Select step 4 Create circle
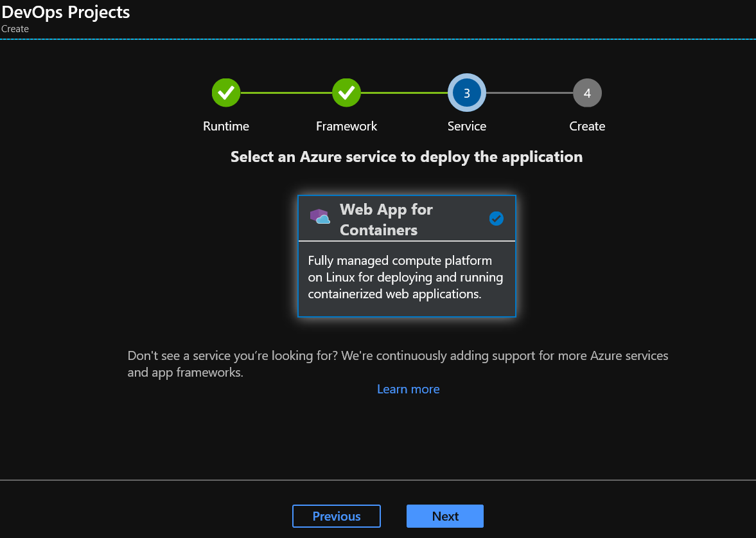 [x=587, y=93]
